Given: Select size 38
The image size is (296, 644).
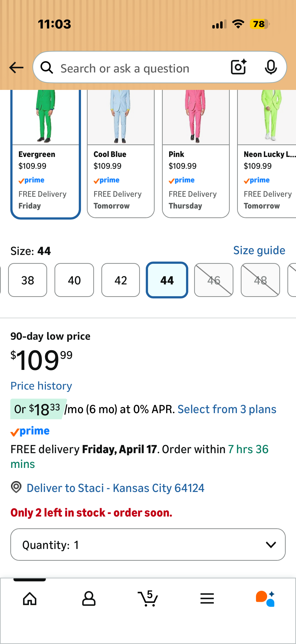Looking at the screenshot, I should point(27,280).
